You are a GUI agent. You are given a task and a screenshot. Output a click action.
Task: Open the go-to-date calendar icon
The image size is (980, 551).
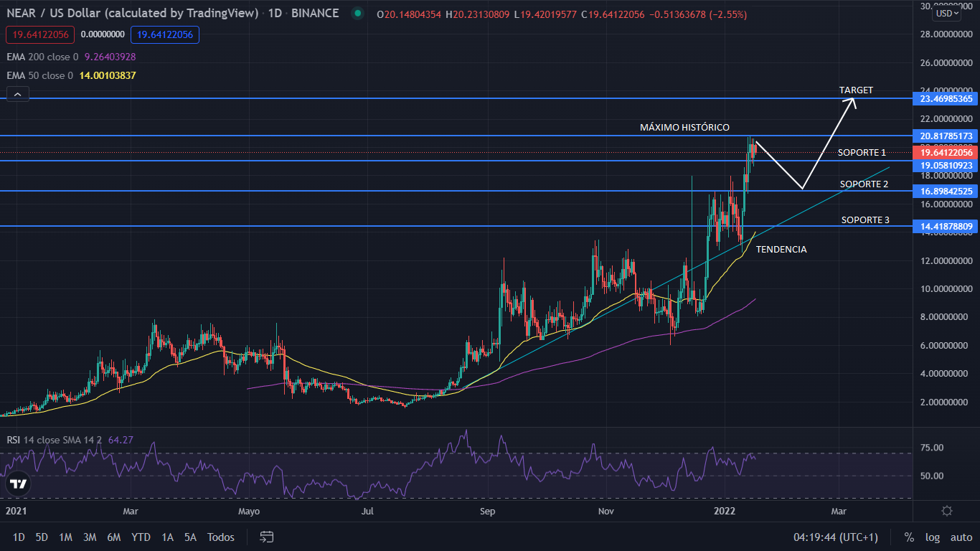coord(267,537)
